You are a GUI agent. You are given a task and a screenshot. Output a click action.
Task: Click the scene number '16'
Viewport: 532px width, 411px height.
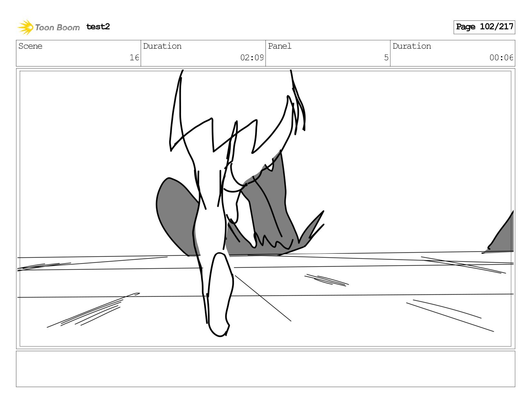pos(134,58)
